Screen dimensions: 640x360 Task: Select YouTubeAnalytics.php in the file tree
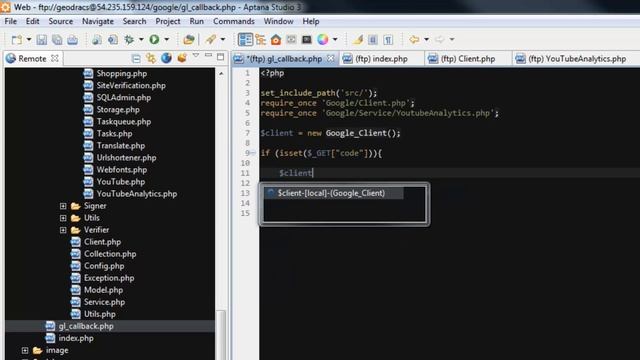click(x=136, y=194)
